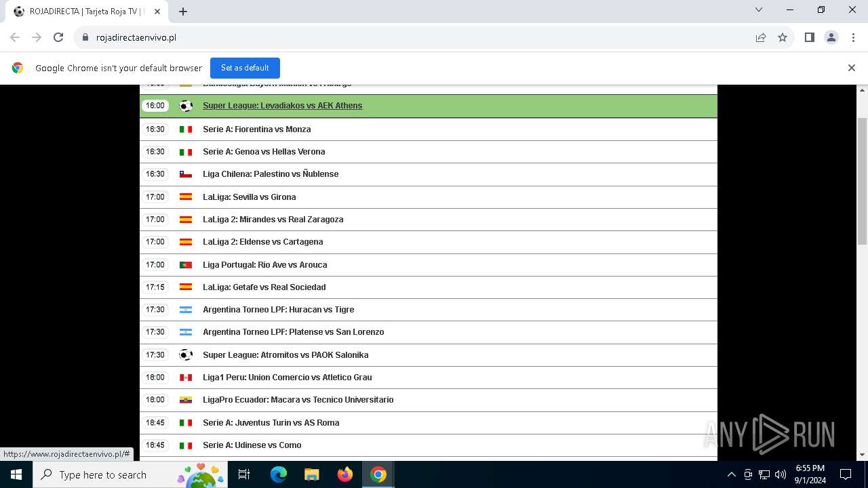
Task: Open Liga Portugal: Rio Ave vs Arouca
Action: click(265, 265)
